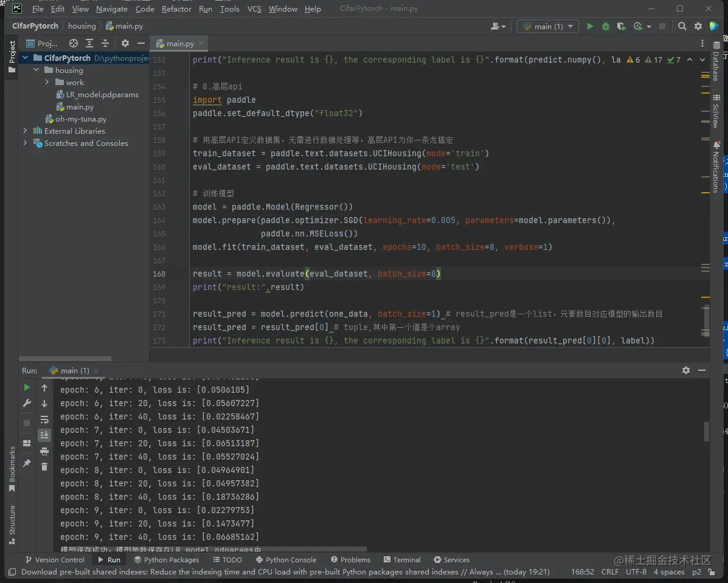Collapse the CifarPytorch project root

(x=25, y=58)
